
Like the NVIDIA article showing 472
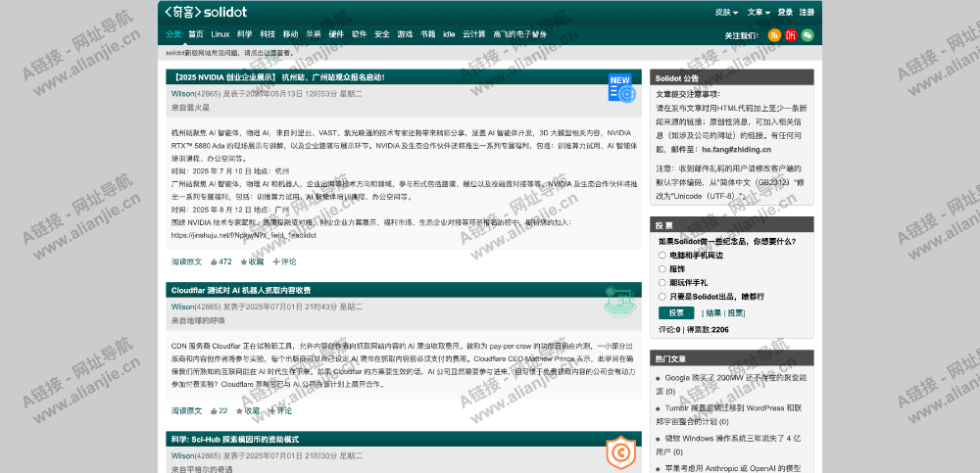pos(221,261)
